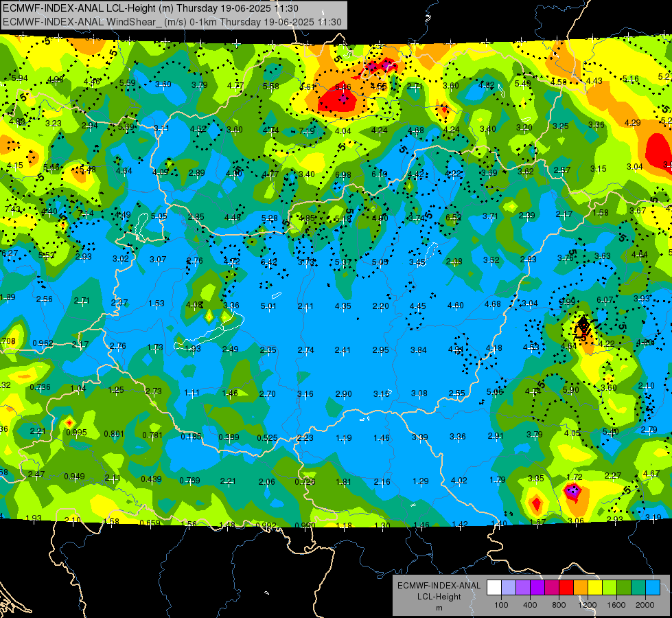
Task: Click the wind shear value 6.52
Action: [x=454, y=218]
